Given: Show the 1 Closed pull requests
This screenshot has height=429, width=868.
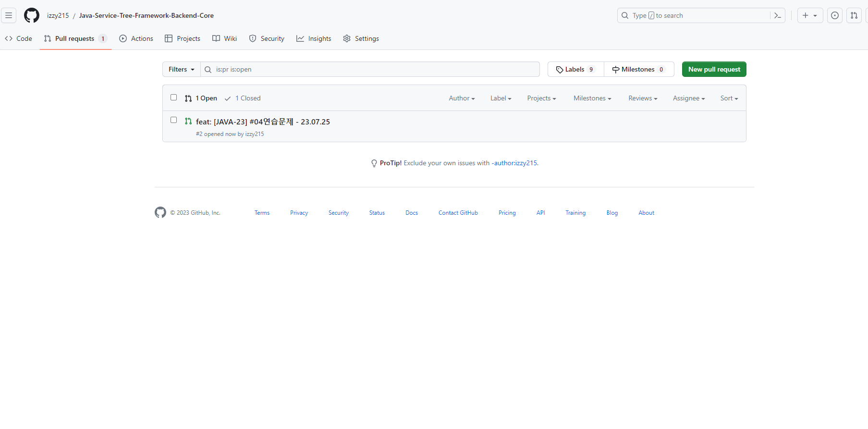Looking at the screenshot, I should tap(243, 98).
